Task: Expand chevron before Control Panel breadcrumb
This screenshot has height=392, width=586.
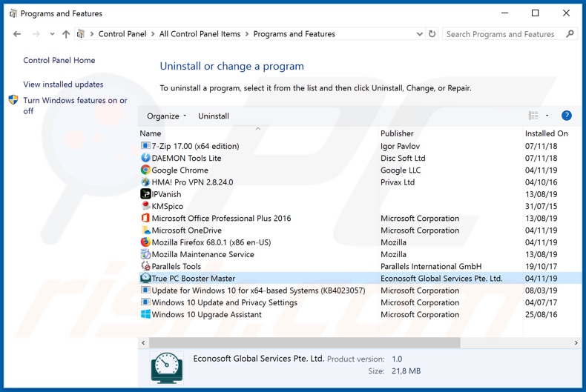Action: coord(92,34)
